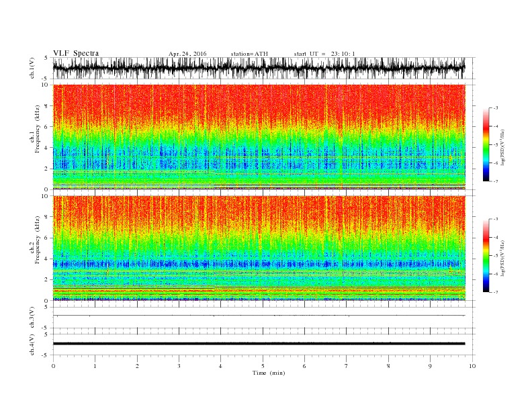
Task: Click the "Time (min)" x-axis label
Action: click(x=269, y=373)
